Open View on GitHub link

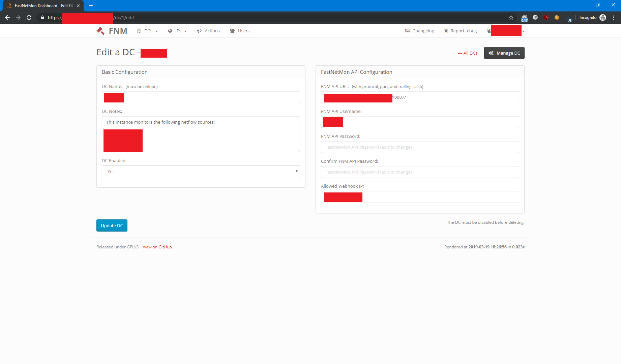coord(157,247)
